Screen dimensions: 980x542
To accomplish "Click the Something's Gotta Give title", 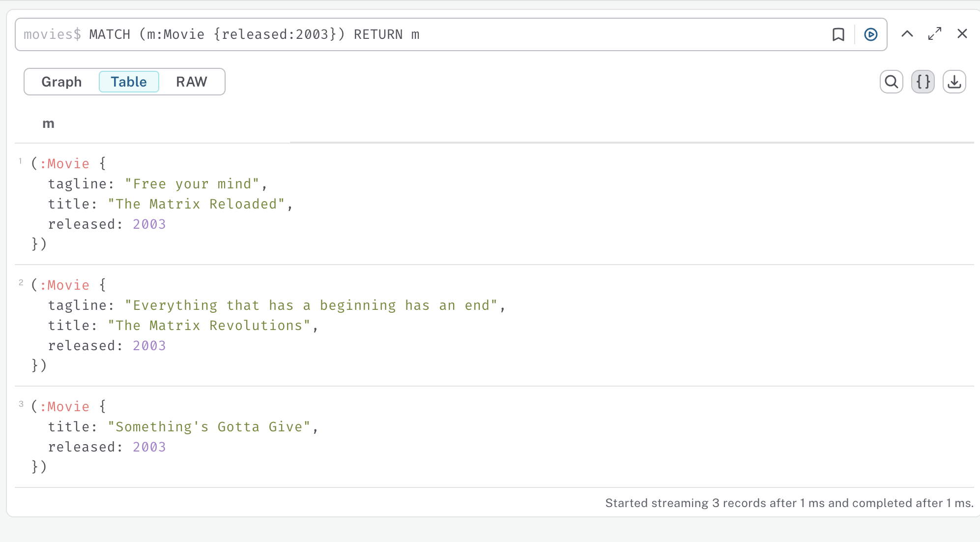I will pos(209,427).
